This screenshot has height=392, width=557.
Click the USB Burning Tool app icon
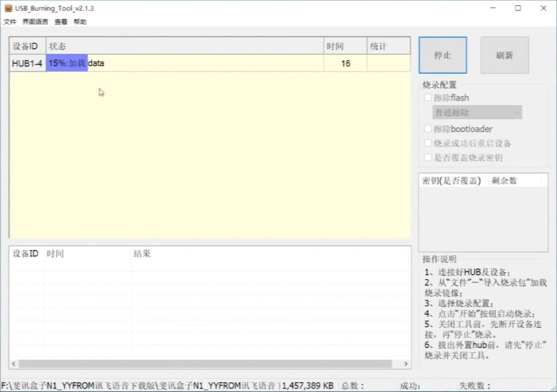pyautogui.click(x=8, y=8)
